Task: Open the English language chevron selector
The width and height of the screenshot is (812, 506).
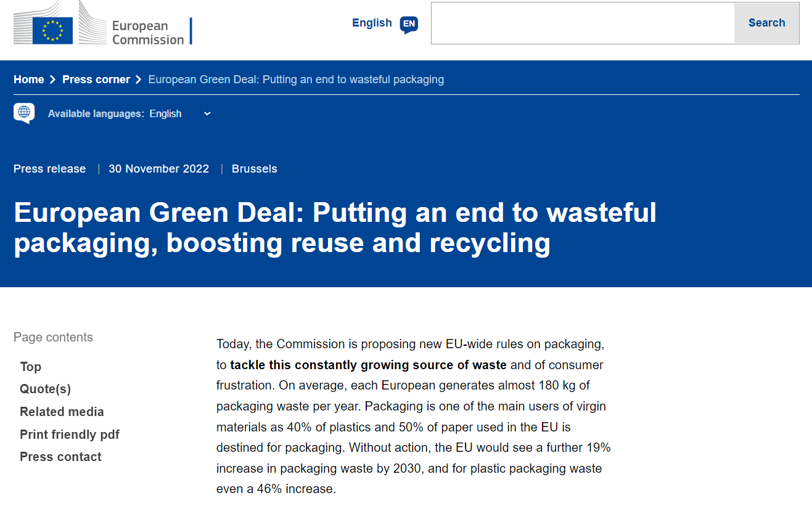Action: click(207, 113)
